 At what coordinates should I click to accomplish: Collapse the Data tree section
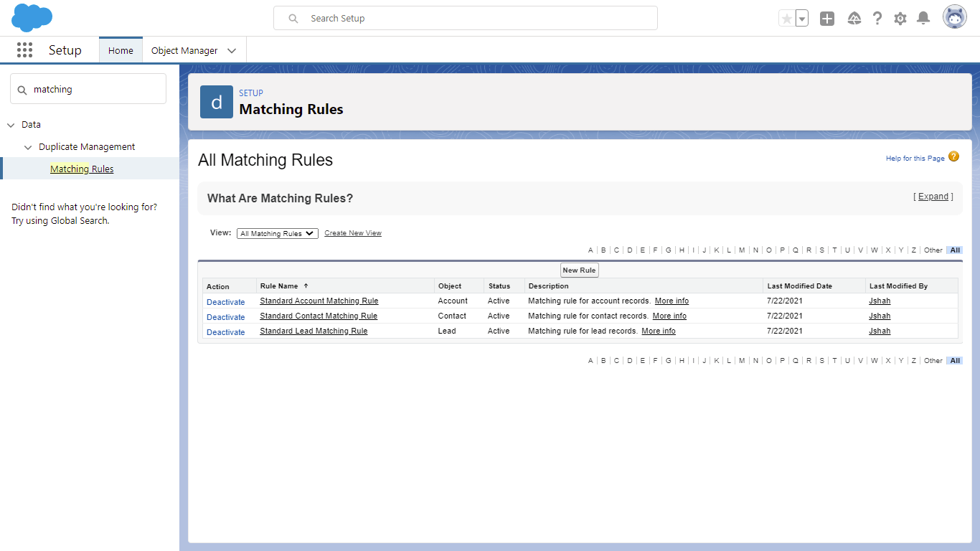coord(11,125)
